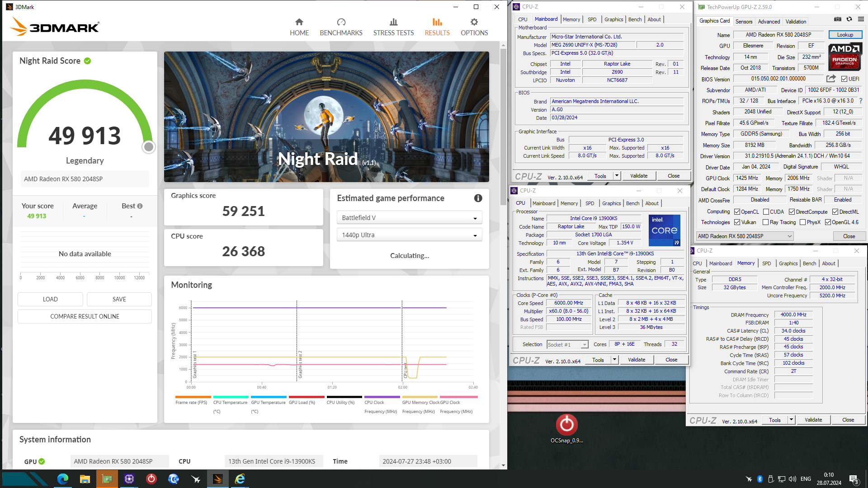The width and height of the screenshot is (868, 488).
Task: Click the ENG language indicator
Action: [x=806, y=479]
